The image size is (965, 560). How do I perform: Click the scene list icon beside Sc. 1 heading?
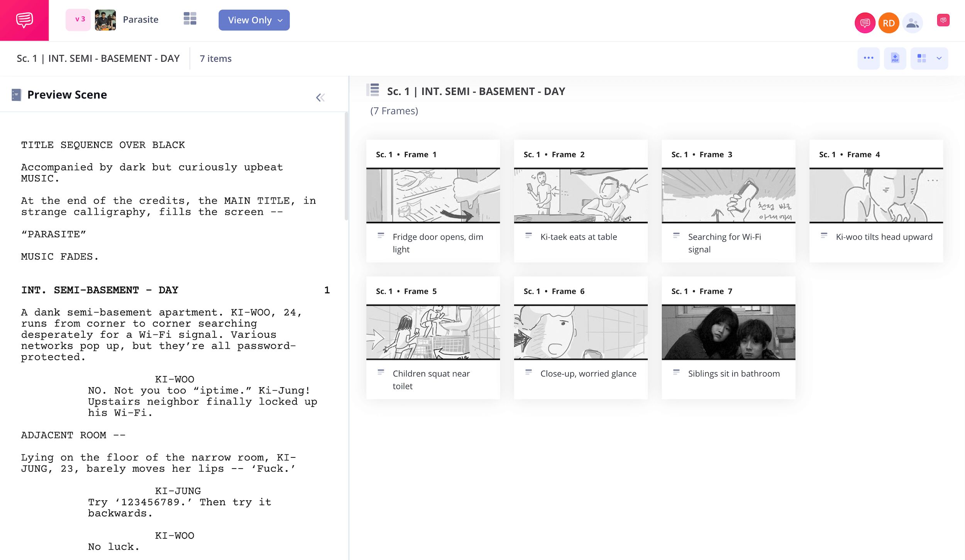click(x=373, y=90)
